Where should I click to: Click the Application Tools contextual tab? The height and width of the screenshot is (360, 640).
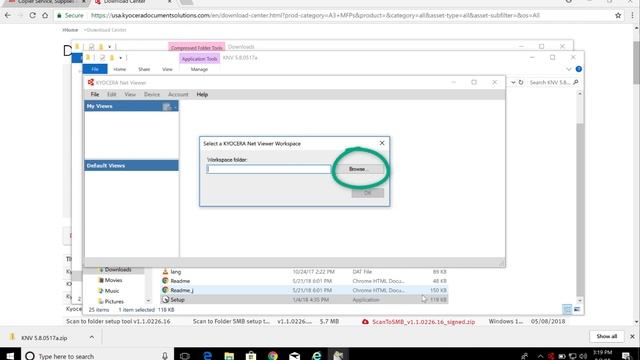199,59
